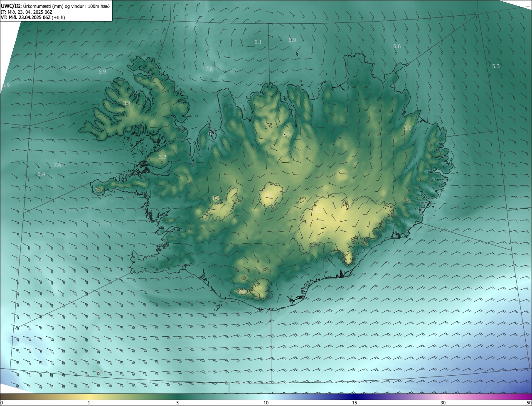Click the 2.4 value label on the map
This screenshot has width=532, height=406.
(286, 134)
